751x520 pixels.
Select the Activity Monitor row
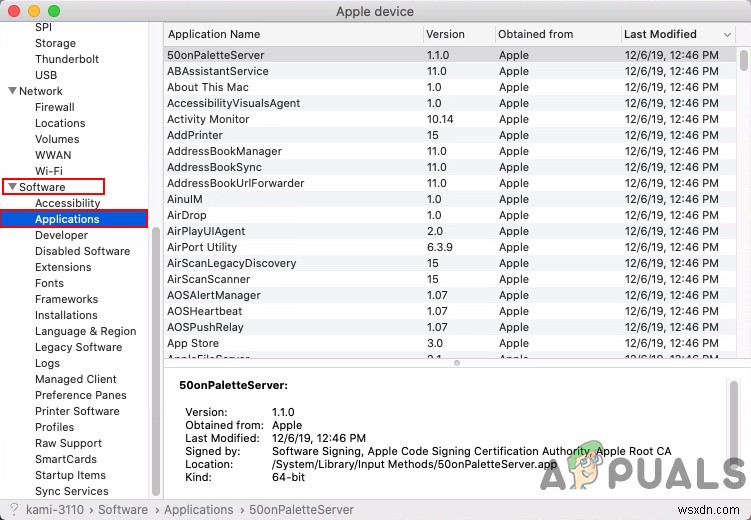coord(450,119)
